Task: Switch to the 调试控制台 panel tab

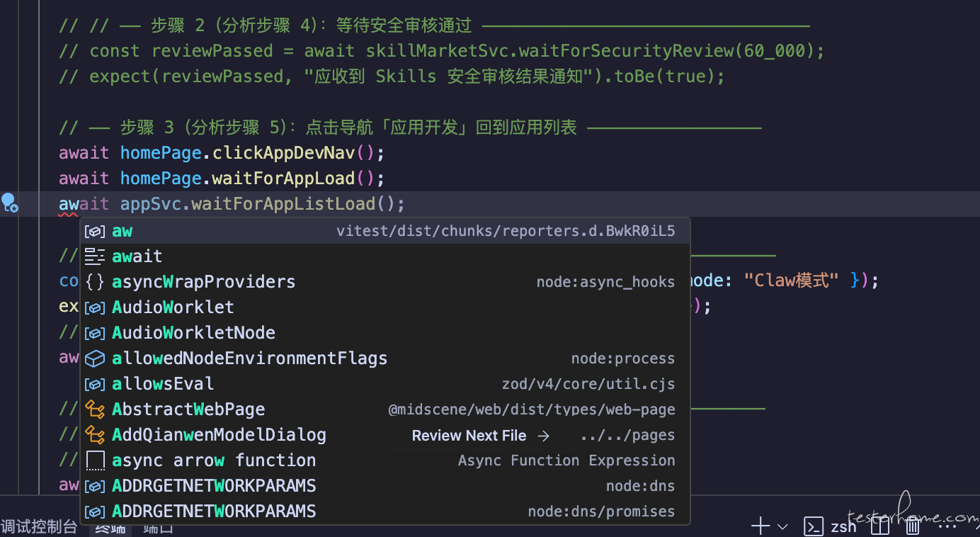Action: (x=38, y=527)
